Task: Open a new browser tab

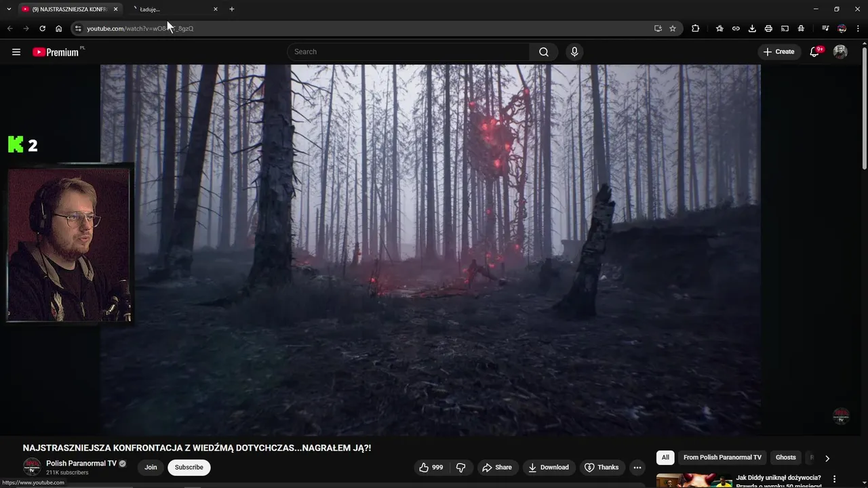Action: (232, 9)
